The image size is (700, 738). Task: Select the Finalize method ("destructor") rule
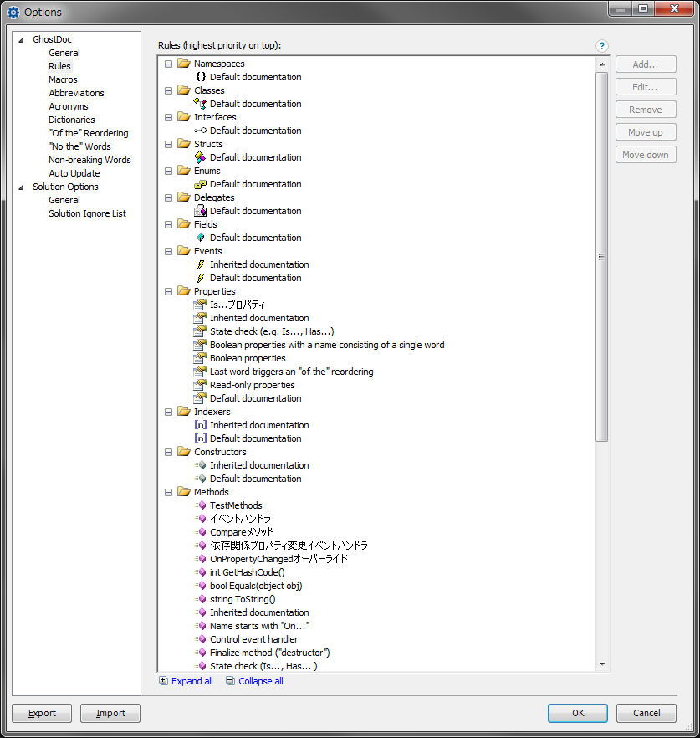point(270,653)
